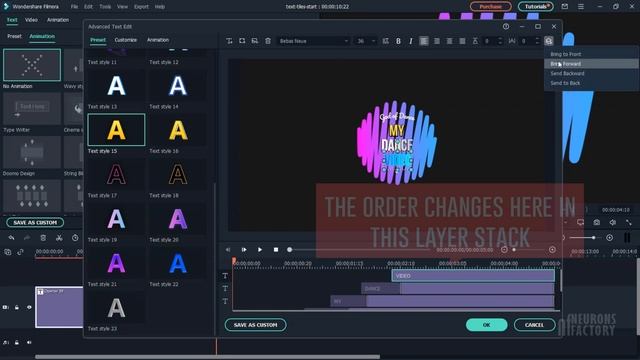Insert an image with the toolbar image icon
Screen dimensions: 640x360
coord(255,41)
